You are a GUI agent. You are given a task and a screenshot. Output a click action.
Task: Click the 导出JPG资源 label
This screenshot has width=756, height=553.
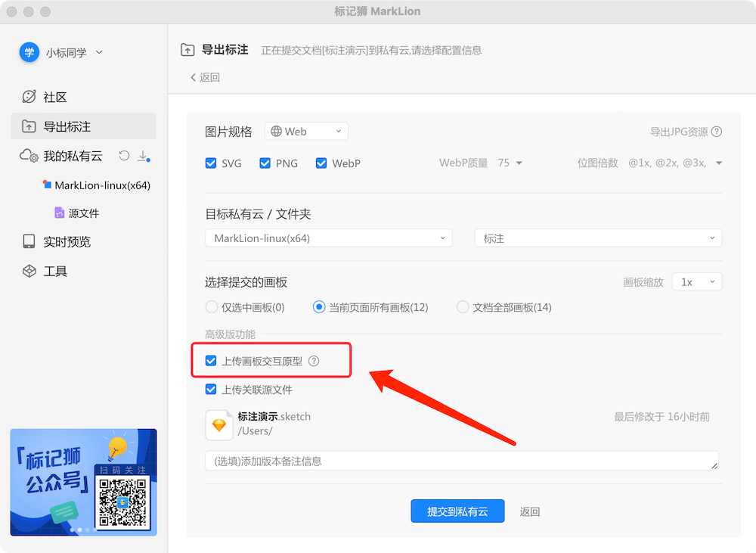[679, 132]
